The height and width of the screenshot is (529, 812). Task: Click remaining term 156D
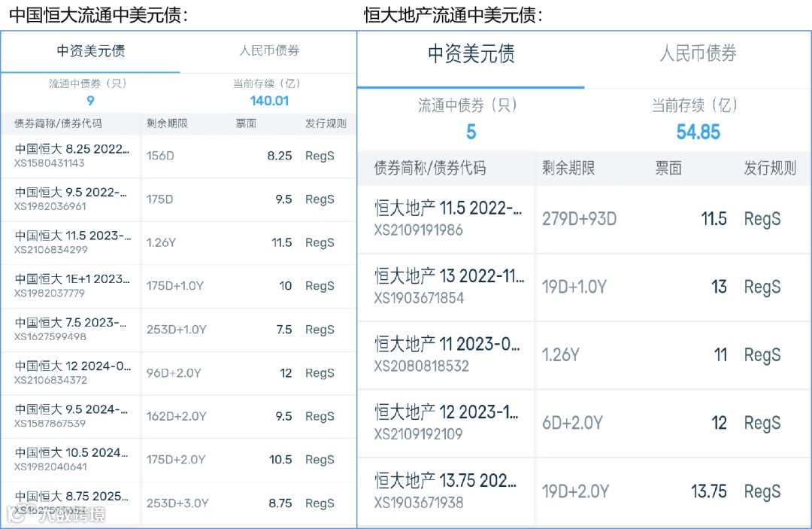(160, 156)
